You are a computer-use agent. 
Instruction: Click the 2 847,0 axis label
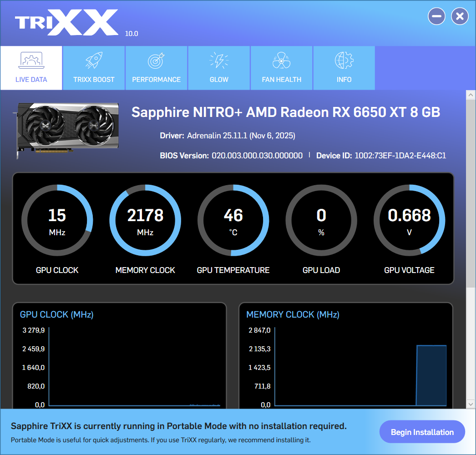pyautogui.click(x=259, y=330)
